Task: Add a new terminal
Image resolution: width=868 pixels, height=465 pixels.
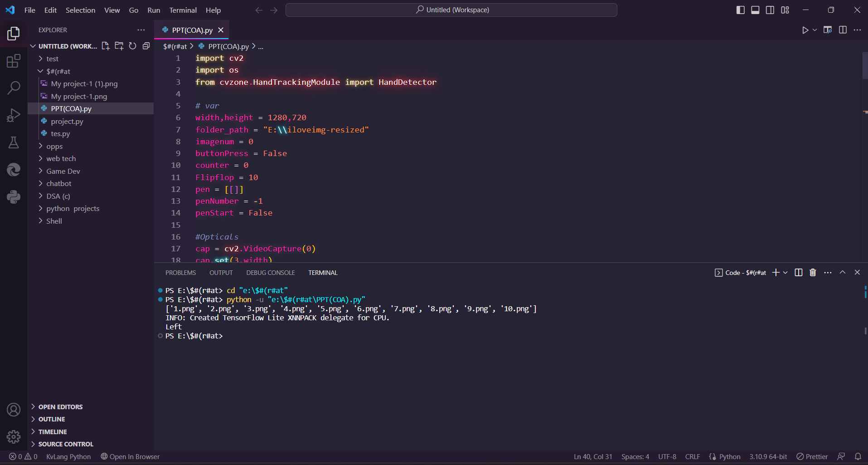Action: pyautogui.click(x=776, y=272)
